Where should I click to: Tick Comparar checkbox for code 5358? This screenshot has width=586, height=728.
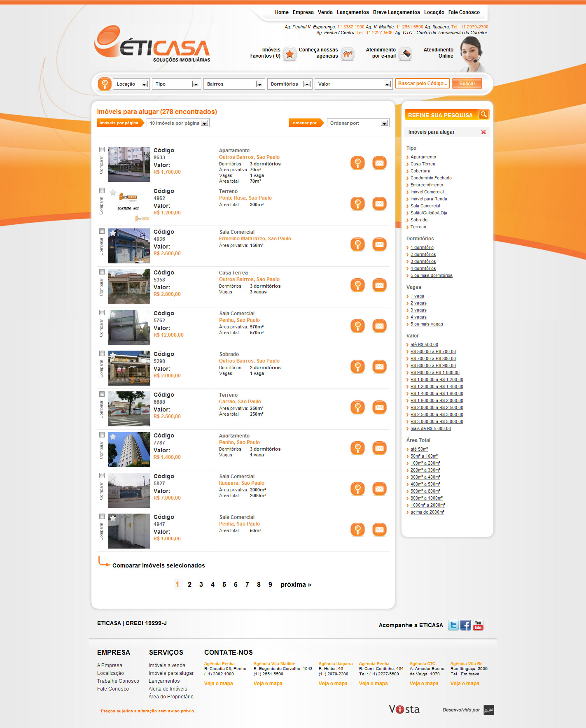pyautogui.click(x=102, y=272)
